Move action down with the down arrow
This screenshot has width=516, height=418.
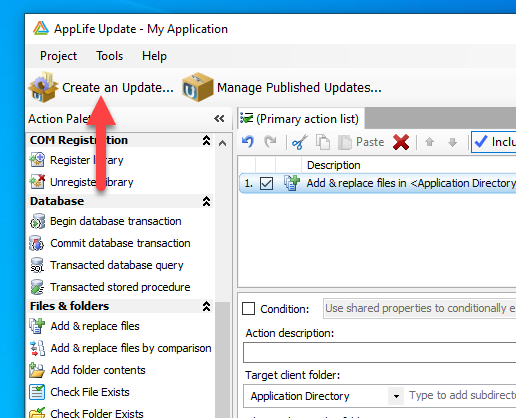click(x=452, y=142)
